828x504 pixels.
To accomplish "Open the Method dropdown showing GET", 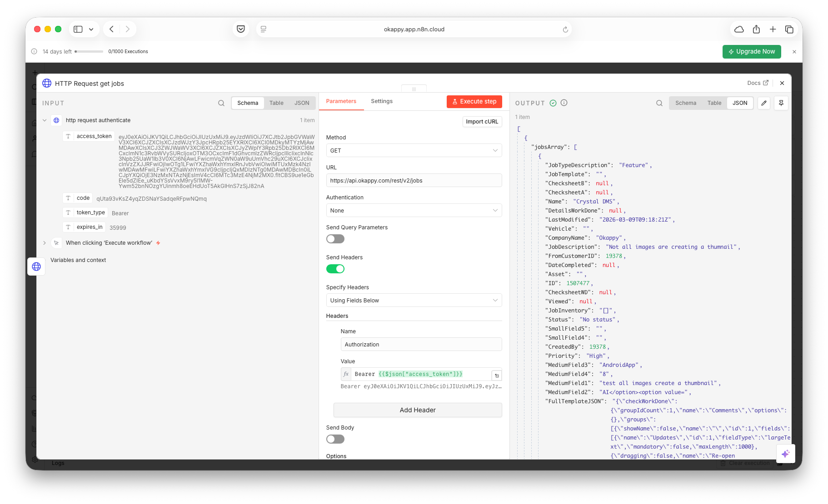I will (414, 150).
